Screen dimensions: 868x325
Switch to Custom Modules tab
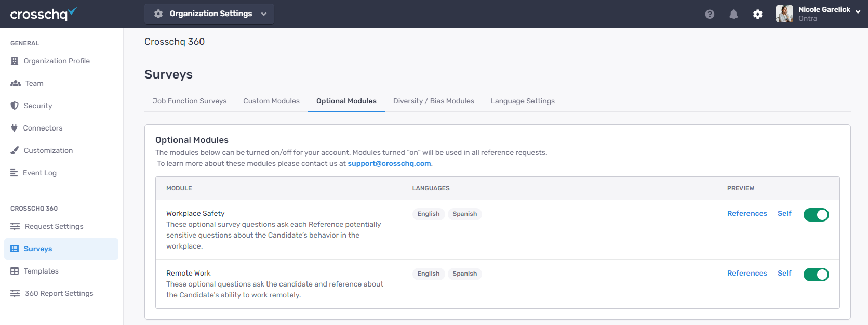click(x=271, y=101)
